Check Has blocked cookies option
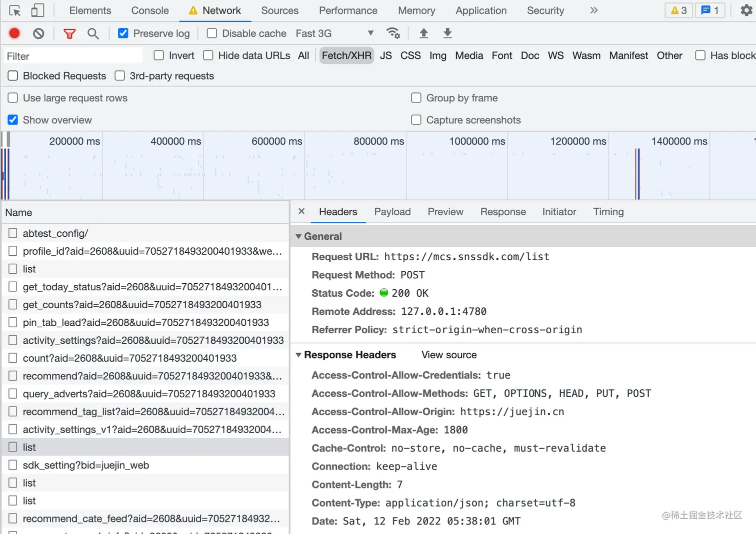The width and height of the screenshot is (756, 534). click(x=700, y=55)
